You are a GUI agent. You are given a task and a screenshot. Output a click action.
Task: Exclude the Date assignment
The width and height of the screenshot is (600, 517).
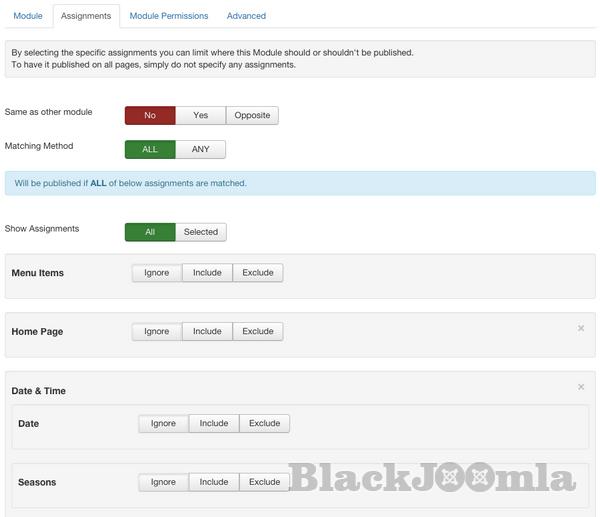265,423
